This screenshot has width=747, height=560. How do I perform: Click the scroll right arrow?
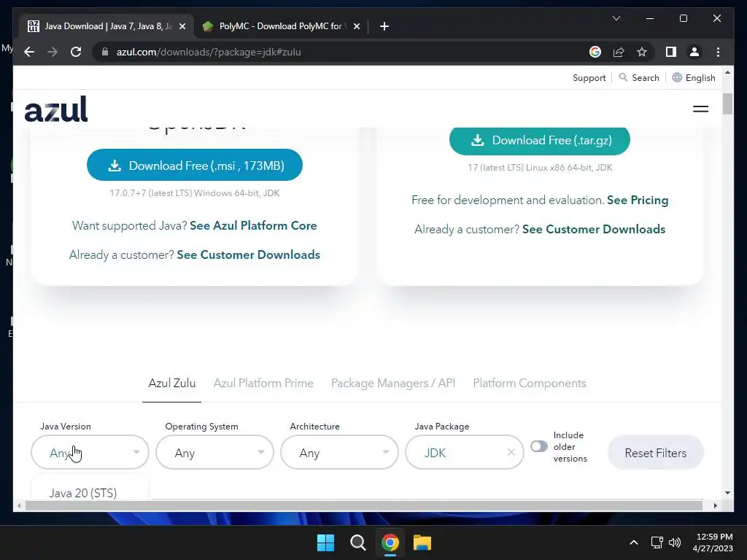(715, 506)
